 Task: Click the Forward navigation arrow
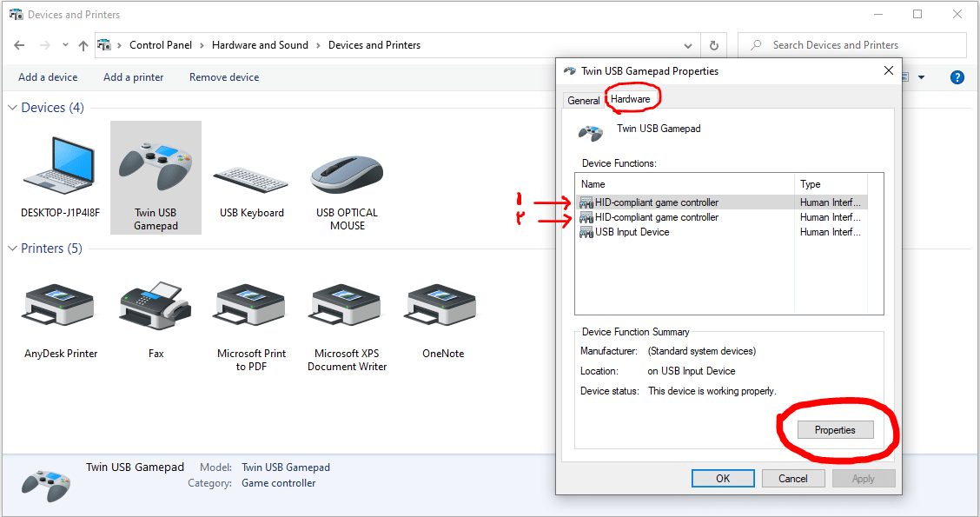pyautogui.click(x=44, y=45)
